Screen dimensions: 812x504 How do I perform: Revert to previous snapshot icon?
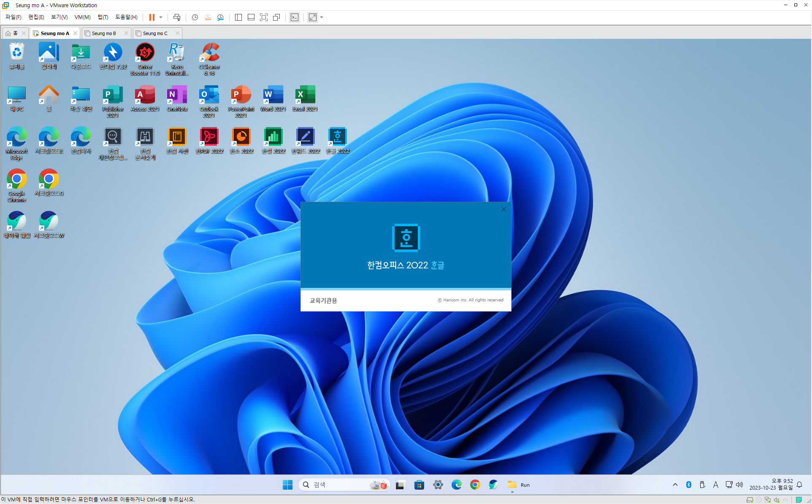coord(208,17)
